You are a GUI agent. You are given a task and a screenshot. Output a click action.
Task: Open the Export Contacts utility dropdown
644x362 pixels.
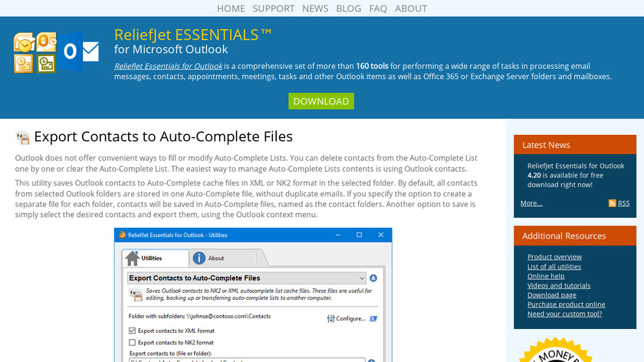tap(246, 278)
